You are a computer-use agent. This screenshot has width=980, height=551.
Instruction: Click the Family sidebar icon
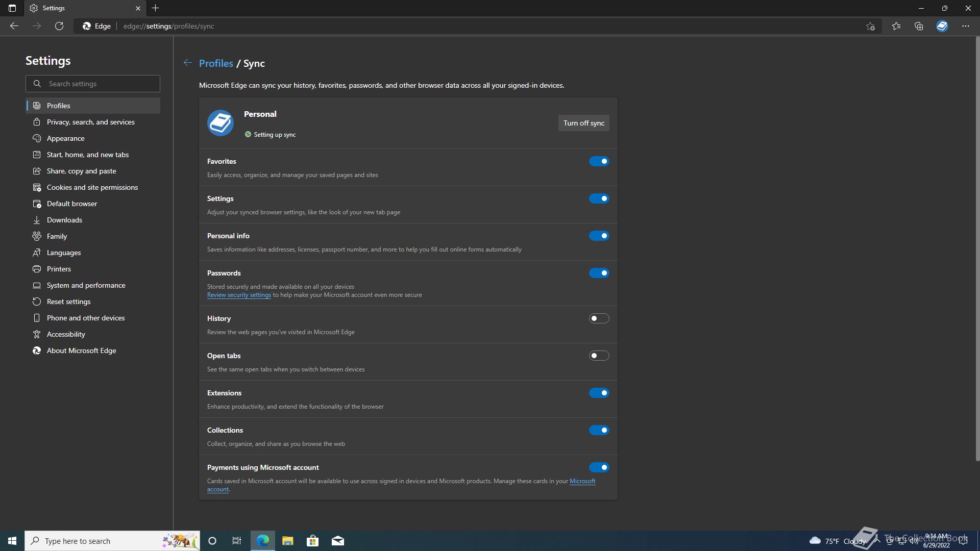[x=37, y=236]
